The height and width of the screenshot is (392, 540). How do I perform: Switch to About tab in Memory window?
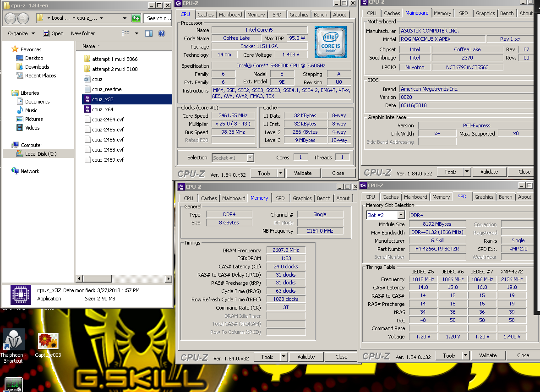[x=343, y=198]
